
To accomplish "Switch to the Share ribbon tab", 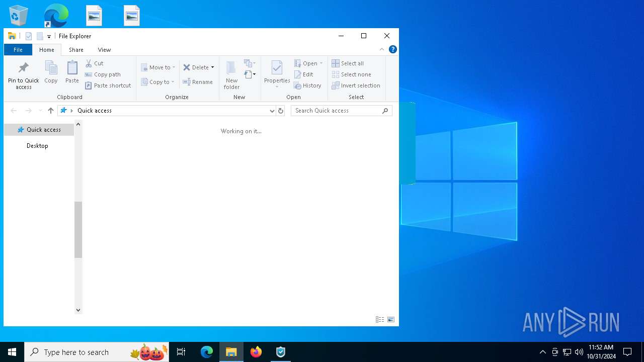I will tap(76, 50).
